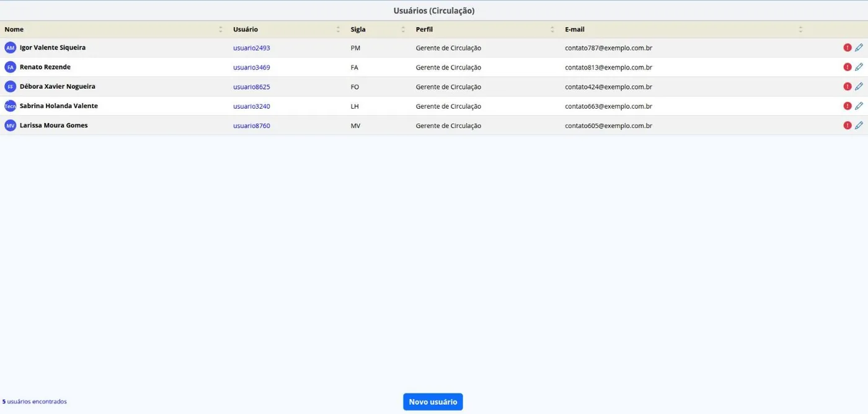Click the red alert icon for Larissa Moura Gomes
Screen dimensions: 868x414
pos(848,125)
